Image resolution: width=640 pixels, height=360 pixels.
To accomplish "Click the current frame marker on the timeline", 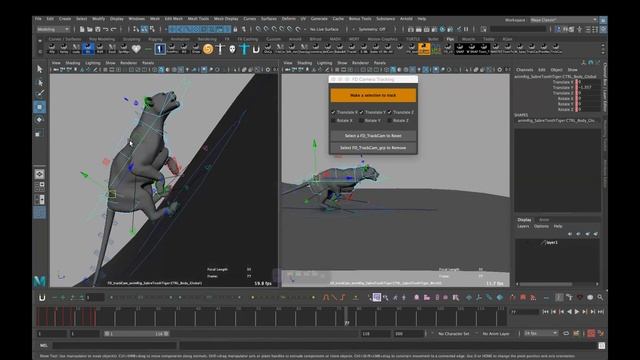I will pos(346,317).
